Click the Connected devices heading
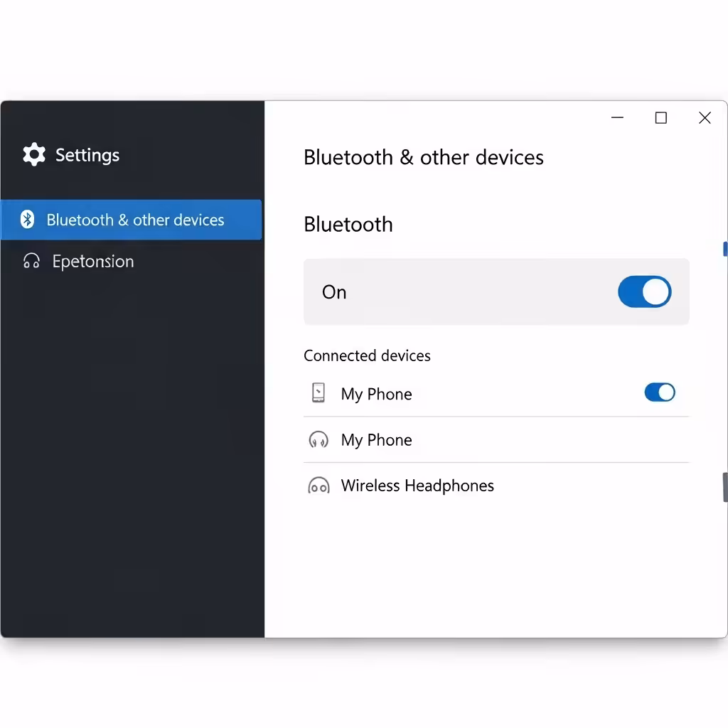This screenshot has height=728, width=728. (367, 355)
